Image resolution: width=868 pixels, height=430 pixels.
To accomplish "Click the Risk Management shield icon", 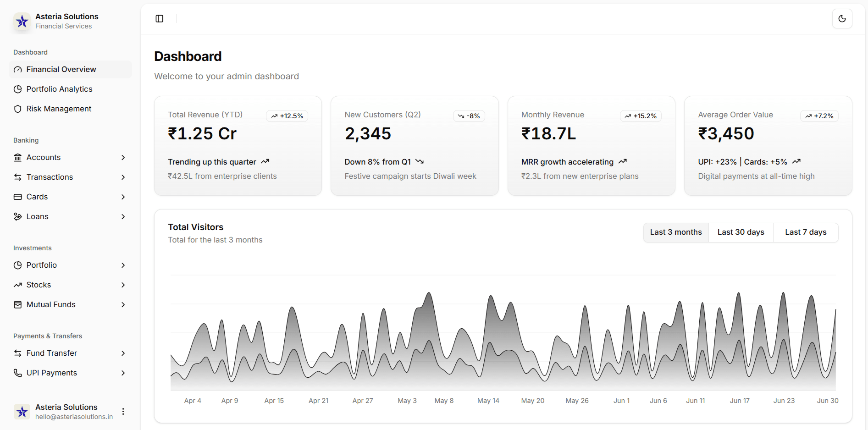I will click(x=18, y=109).
